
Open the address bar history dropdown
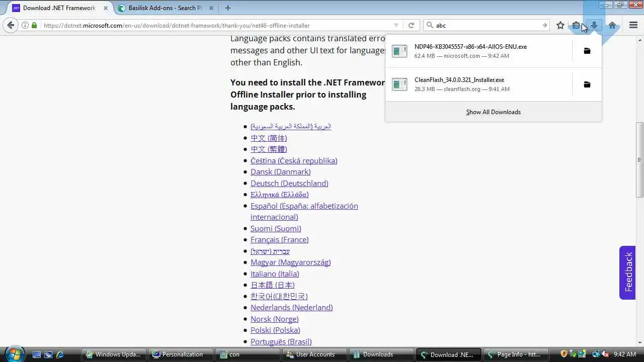396,25
